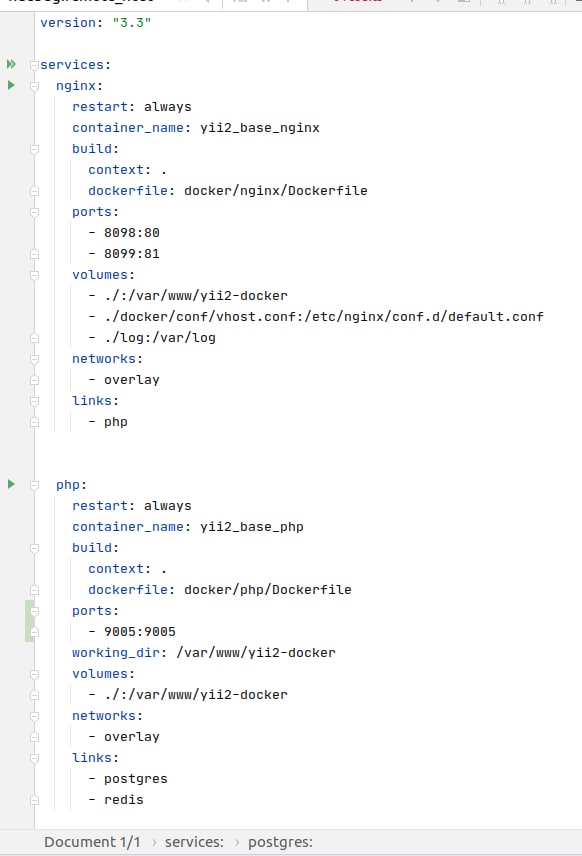
Task: Click 'context: .' under php build
Action: (x=127, y=569)
